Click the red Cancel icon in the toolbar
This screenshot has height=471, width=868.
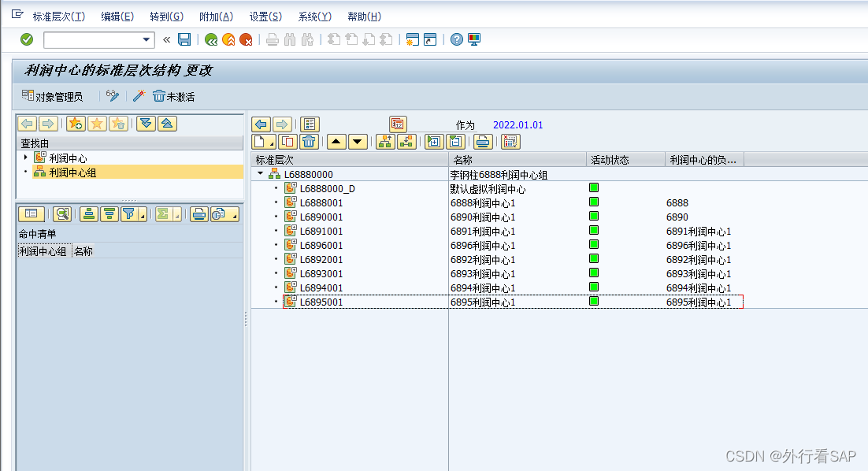click(x=247, y=39)
